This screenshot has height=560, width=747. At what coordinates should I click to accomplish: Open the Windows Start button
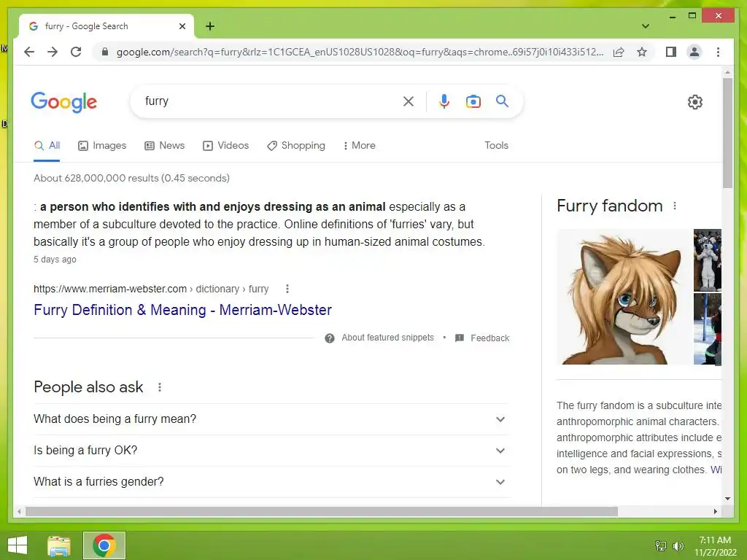coord(18,545)
